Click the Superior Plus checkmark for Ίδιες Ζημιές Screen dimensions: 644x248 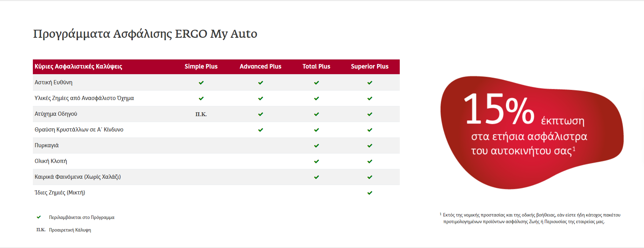[x=370, y=193]
